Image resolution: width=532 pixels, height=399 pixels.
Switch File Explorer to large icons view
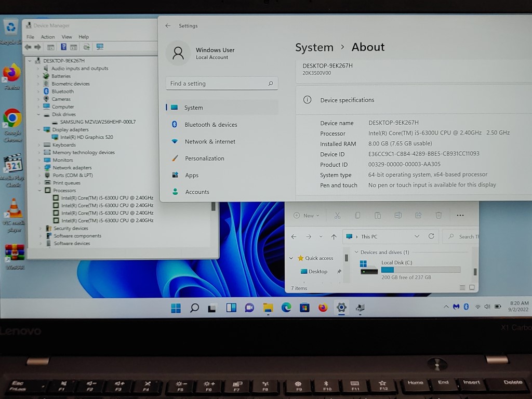pyautogui.click(x=472, y=287)
